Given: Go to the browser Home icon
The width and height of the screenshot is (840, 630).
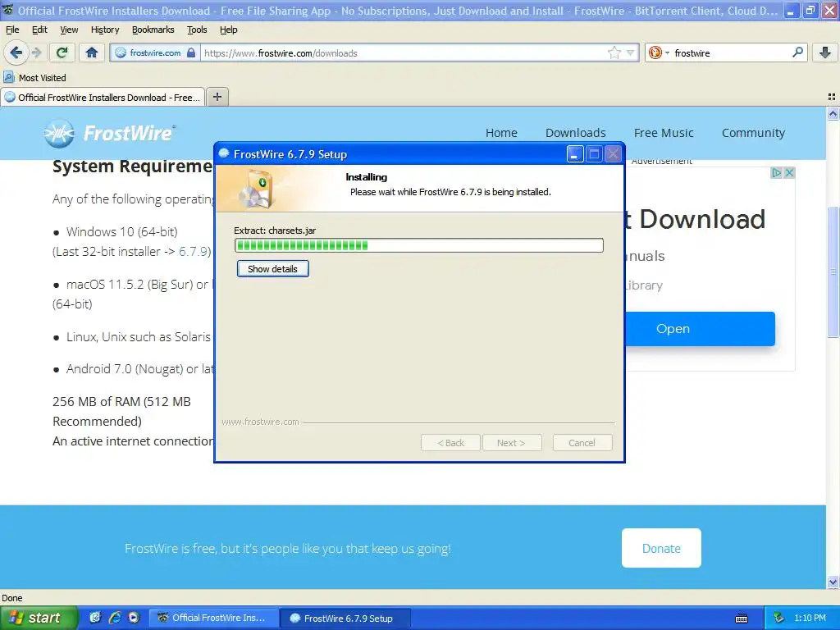Looking at the screenshot, I should (92, 52).
